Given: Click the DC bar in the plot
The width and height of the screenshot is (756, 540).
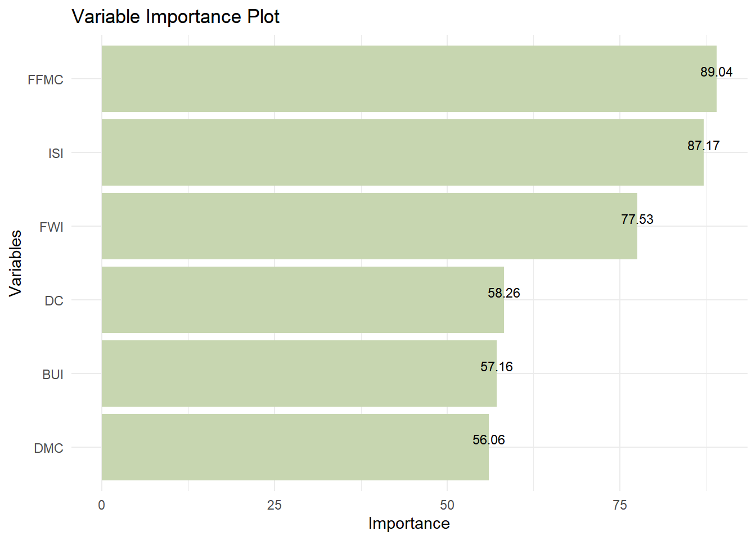Looking at the screenshot, I should (298, 300).
